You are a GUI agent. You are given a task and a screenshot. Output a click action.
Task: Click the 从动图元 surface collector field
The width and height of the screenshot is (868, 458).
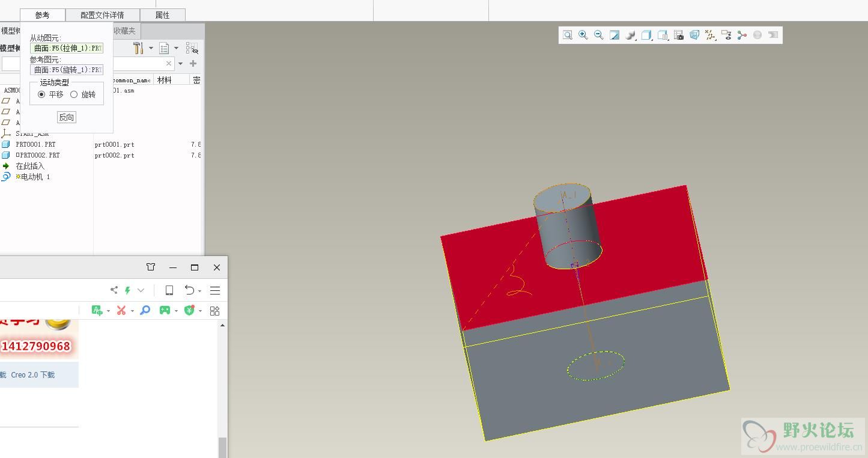tap(67, 48)
